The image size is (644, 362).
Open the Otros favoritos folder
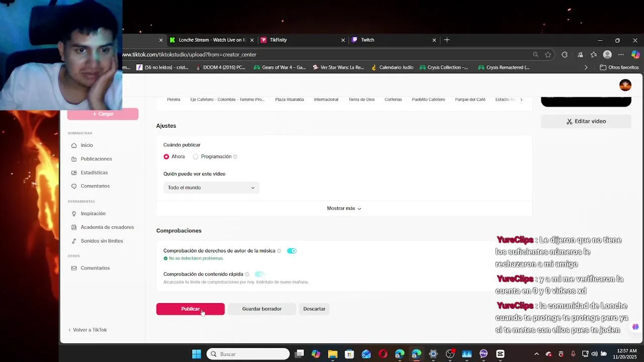619,67
